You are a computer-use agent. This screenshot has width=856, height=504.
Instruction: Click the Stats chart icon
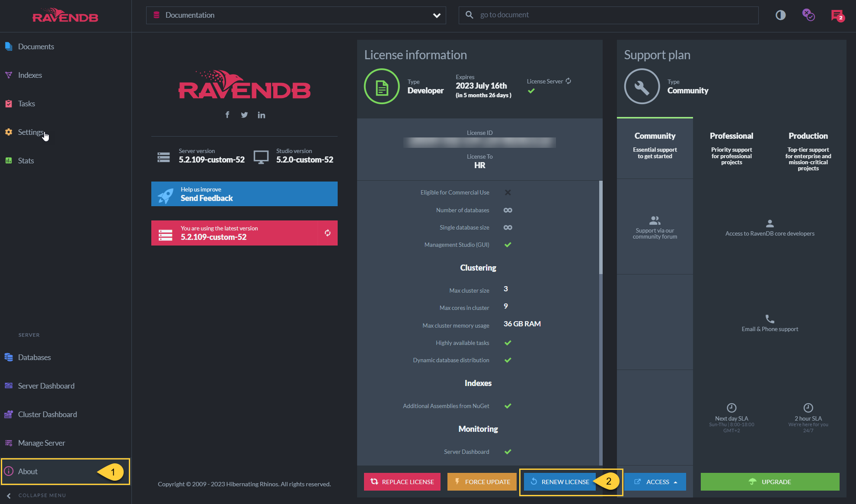pos(9,160)
